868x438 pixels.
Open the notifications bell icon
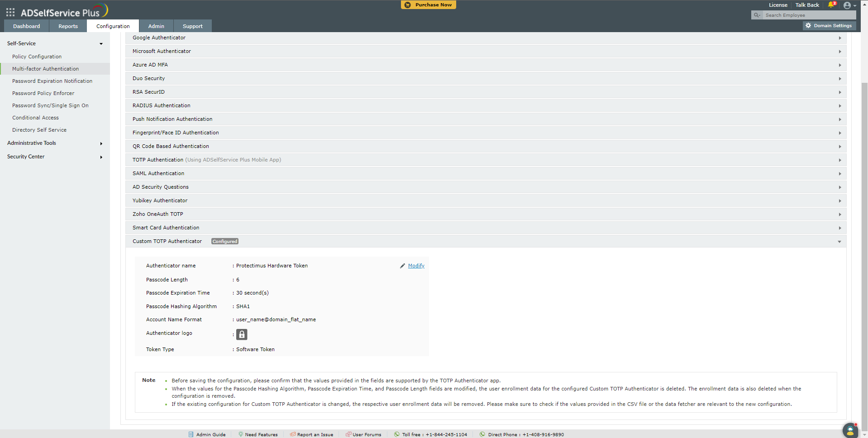click(x=831, y=5)
